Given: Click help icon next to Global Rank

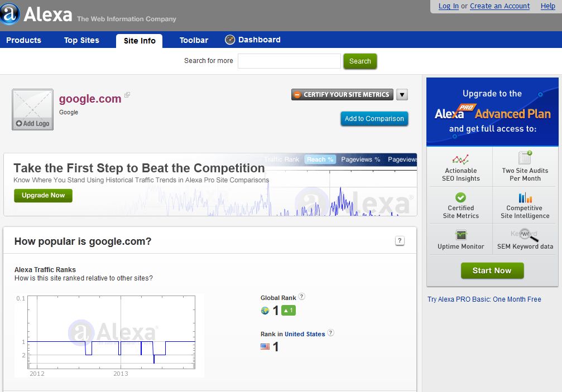Looking at the screenshot, I should pos(302,297).
